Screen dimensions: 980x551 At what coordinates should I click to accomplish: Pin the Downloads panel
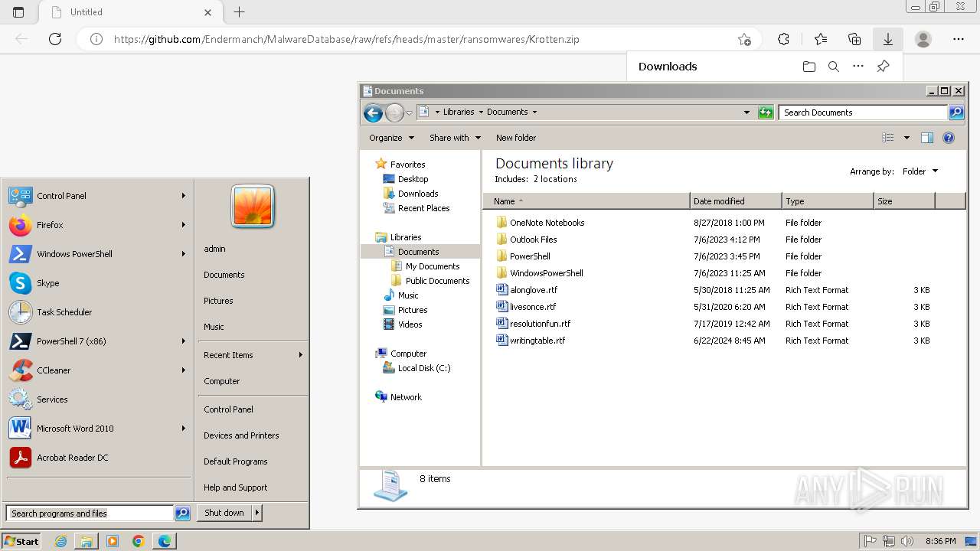pyautogui.click(x=883, y=67)
